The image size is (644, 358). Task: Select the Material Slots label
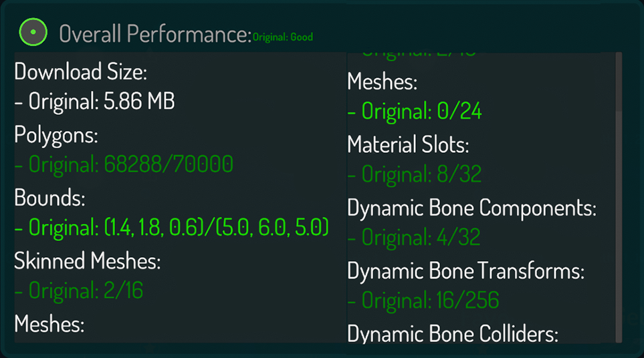pyautogui.click(x=408, y=143)
